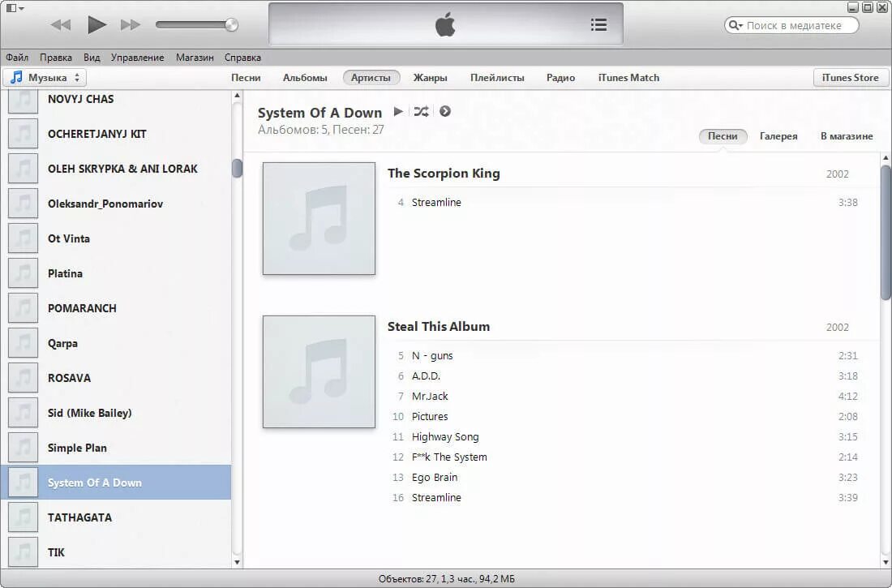Select artist Qarpa
The width and height of the screenshot is (892, 588).
click(116, 343)
